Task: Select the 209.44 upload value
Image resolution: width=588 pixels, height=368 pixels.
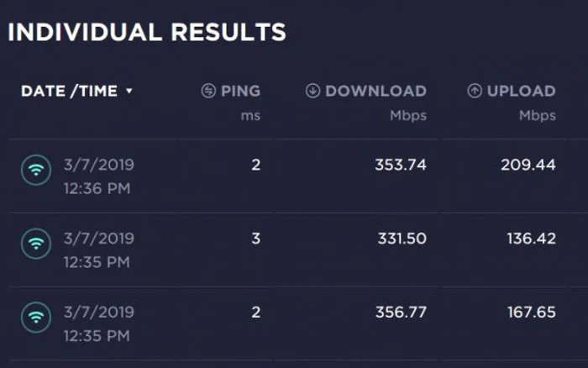Action: (x=528, y=165)
